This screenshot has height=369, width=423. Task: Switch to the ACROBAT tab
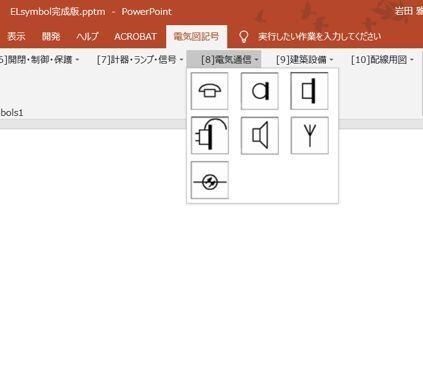pos(135,36)
